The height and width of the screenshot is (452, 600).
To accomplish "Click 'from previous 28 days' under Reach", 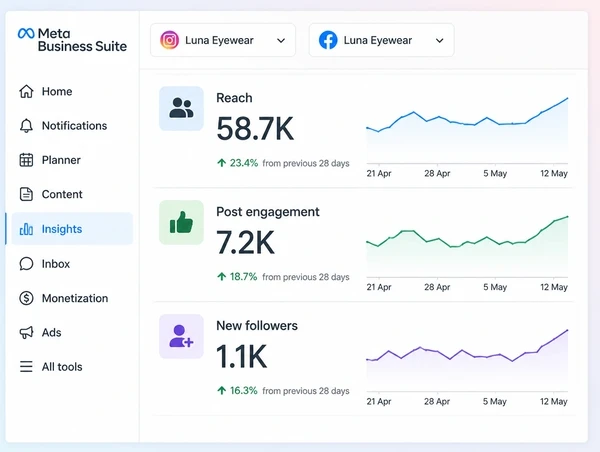I will [306, 163].
